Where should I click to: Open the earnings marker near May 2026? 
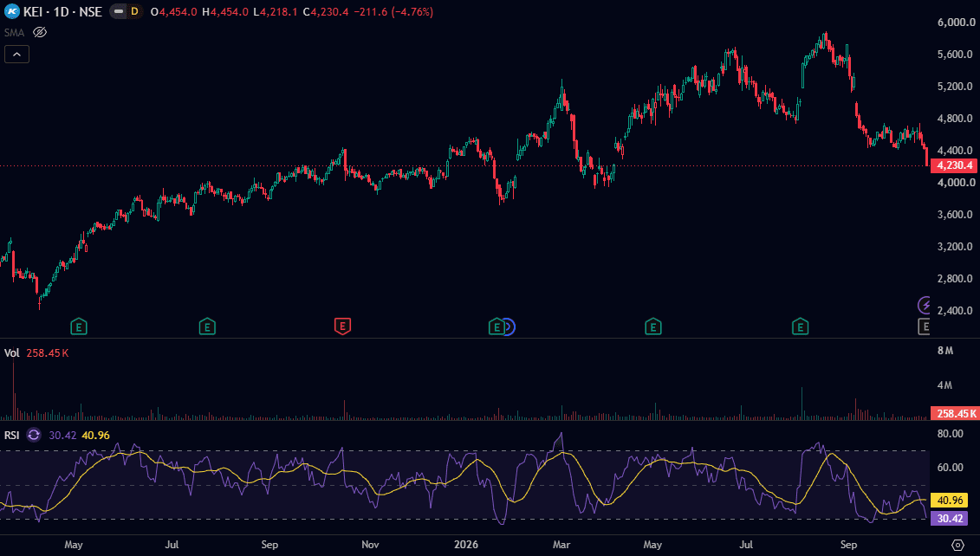(x=653, y=326)
